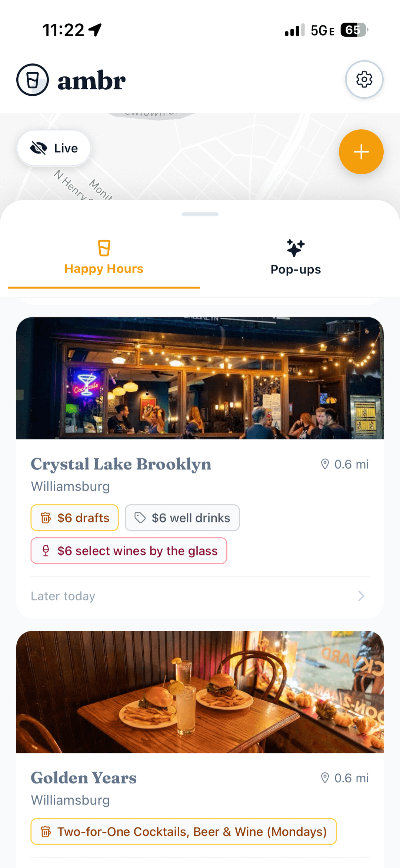Image resolution: width=400 pixels, height=868 pixels.
Task: Select the $6 select wines tag
Action: [x=129, y=551]
